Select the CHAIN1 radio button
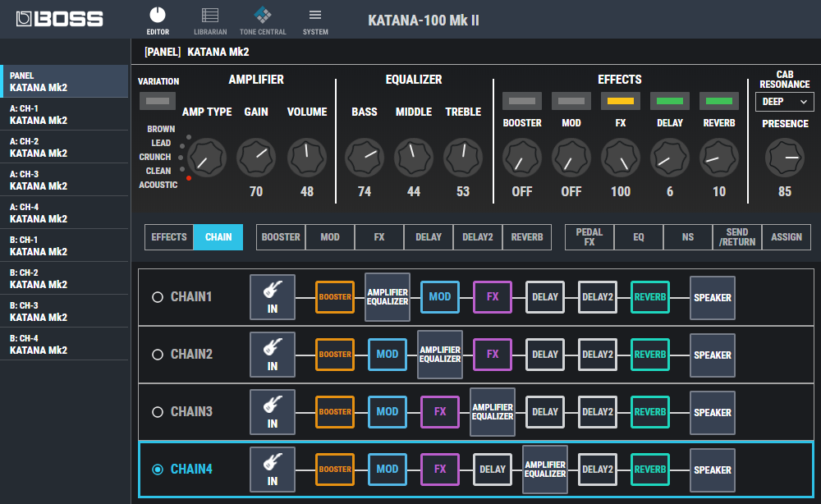This screenshot has height=504, width=821. pyautogui.click(x=157, y=297)
